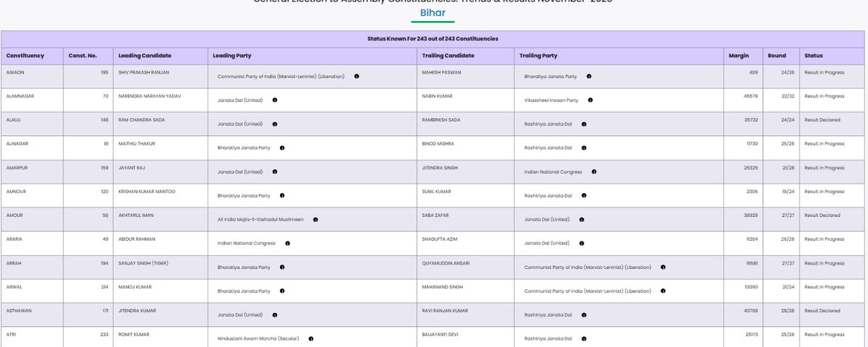Click constituency number 233 in ATRI row
The width and height of the screenshot is (868, 347).
[104, 335]
